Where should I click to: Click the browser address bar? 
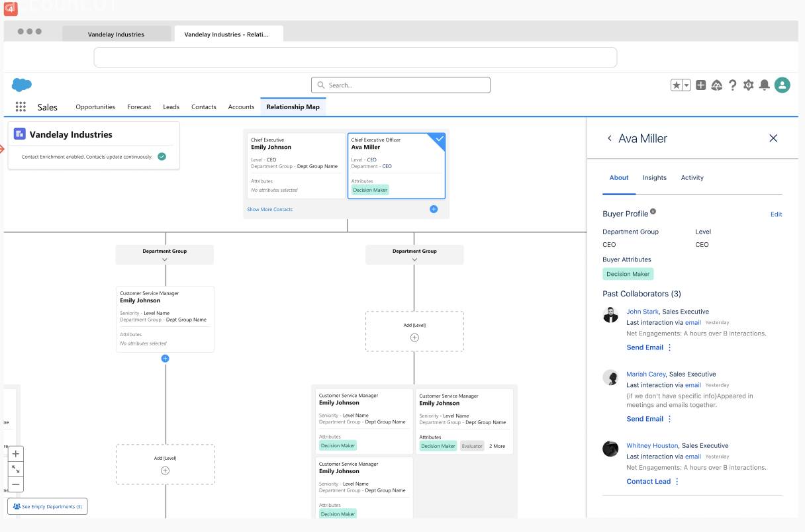(355, 57)
